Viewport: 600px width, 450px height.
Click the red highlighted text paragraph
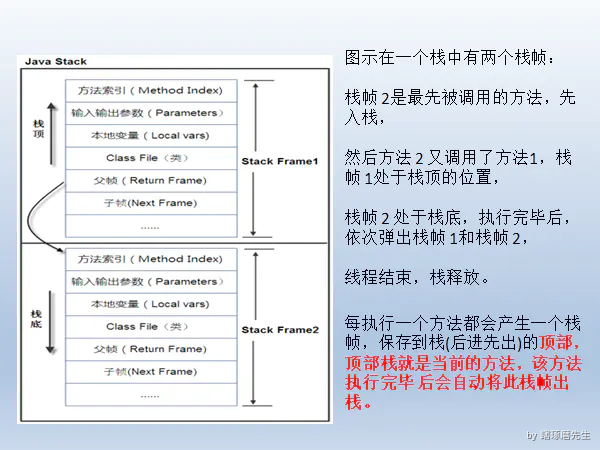[463, 372]
